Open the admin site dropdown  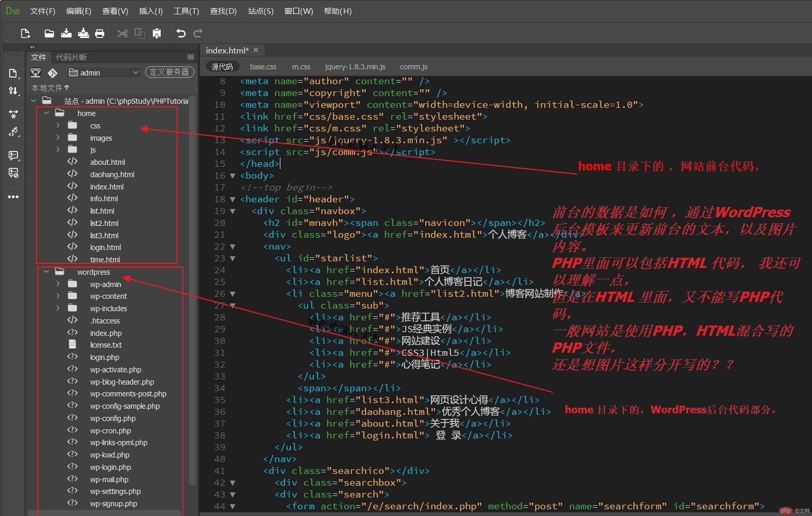click(104, 72)
